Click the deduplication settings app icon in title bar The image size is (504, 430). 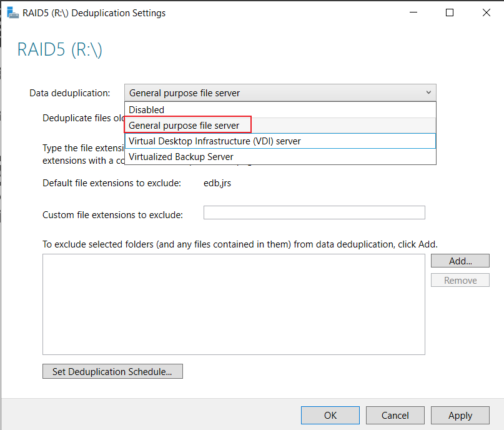(12, 13)
